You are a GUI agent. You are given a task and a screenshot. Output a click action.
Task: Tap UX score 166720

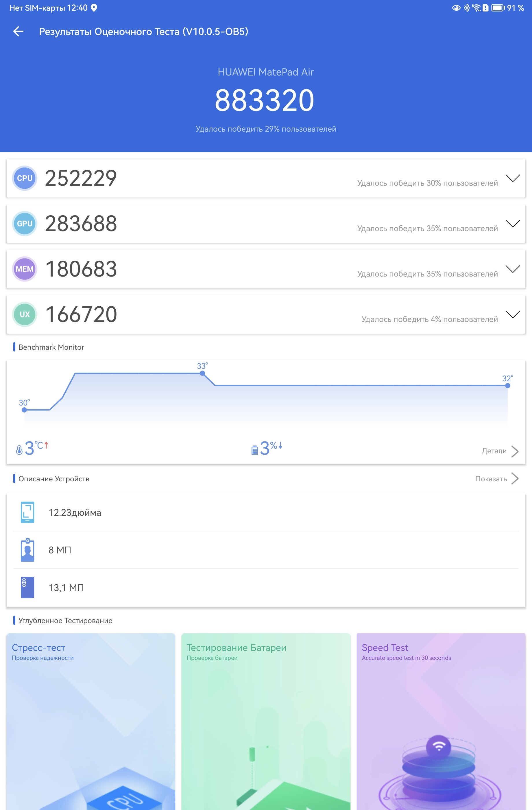tap(81, 314)
